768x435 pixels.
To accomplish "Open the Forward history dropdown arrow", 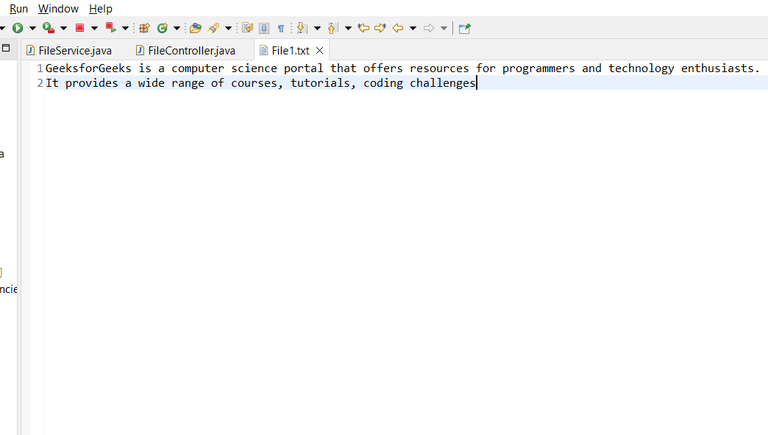I will tap(444, 28).
